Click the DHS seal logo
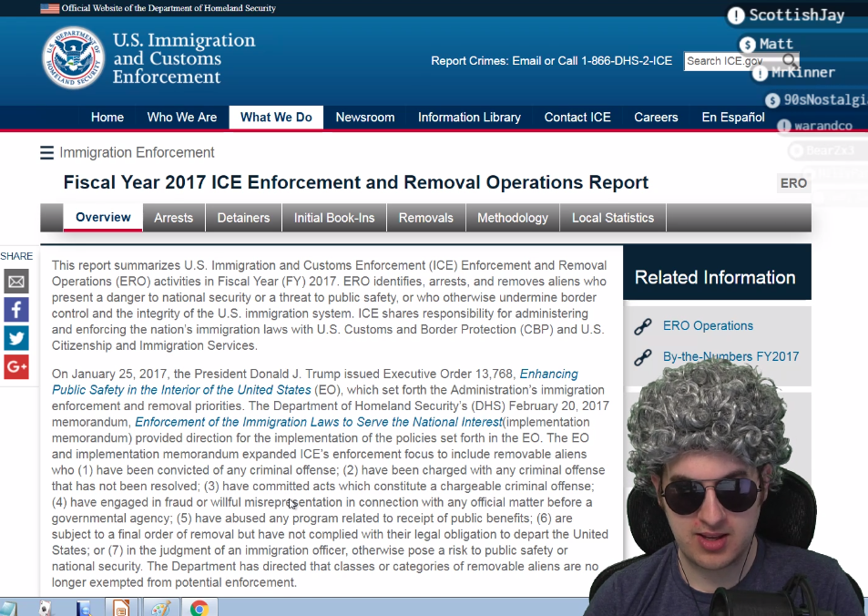 [x=73, y=57]
